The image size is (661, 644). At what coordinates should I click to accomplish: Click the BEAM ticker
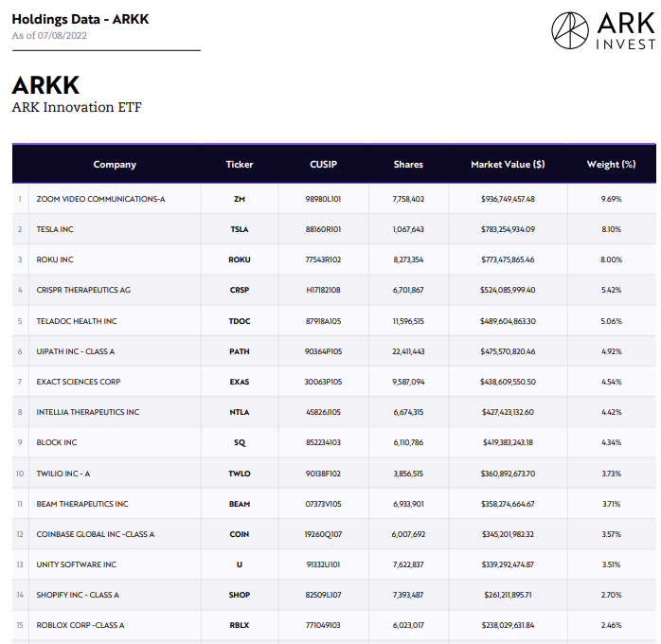coord(240,504)
